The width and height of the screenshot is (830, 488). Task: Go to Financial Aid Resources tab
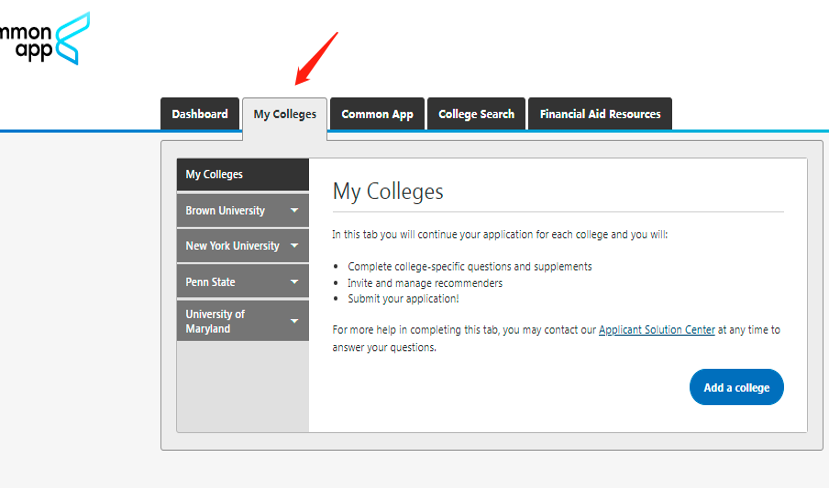tap(600, 114)
